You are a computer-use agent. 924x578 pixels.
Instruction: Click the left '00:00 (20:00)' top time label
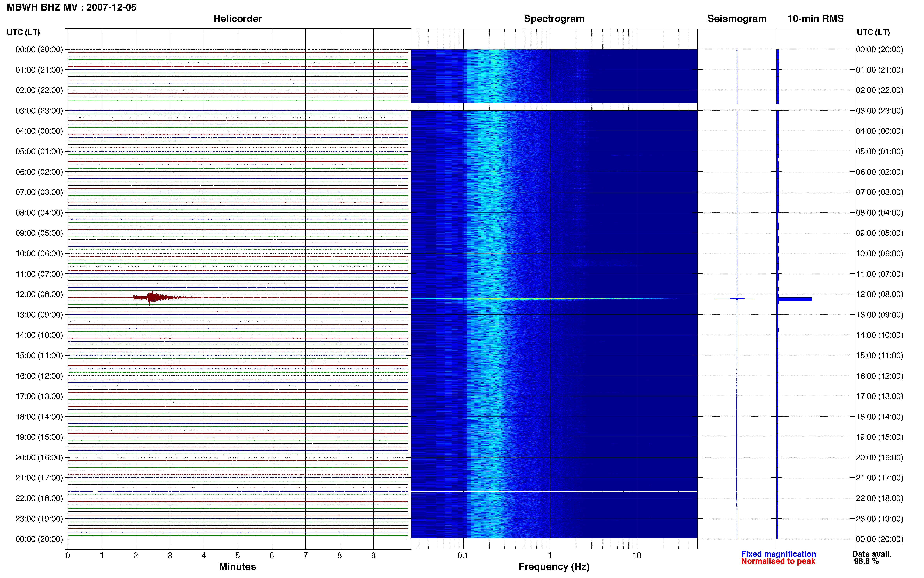(39, 49)
